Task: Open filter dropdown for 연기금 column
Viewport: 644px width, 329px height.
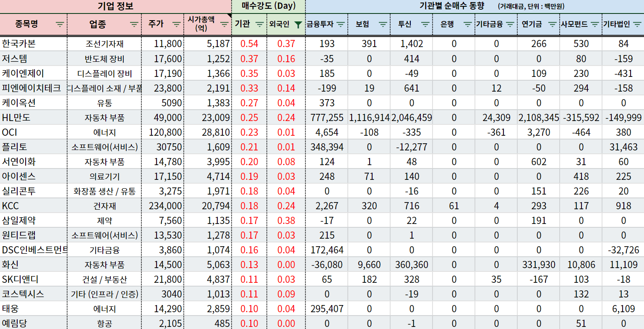Action: [x=553, y=25]
